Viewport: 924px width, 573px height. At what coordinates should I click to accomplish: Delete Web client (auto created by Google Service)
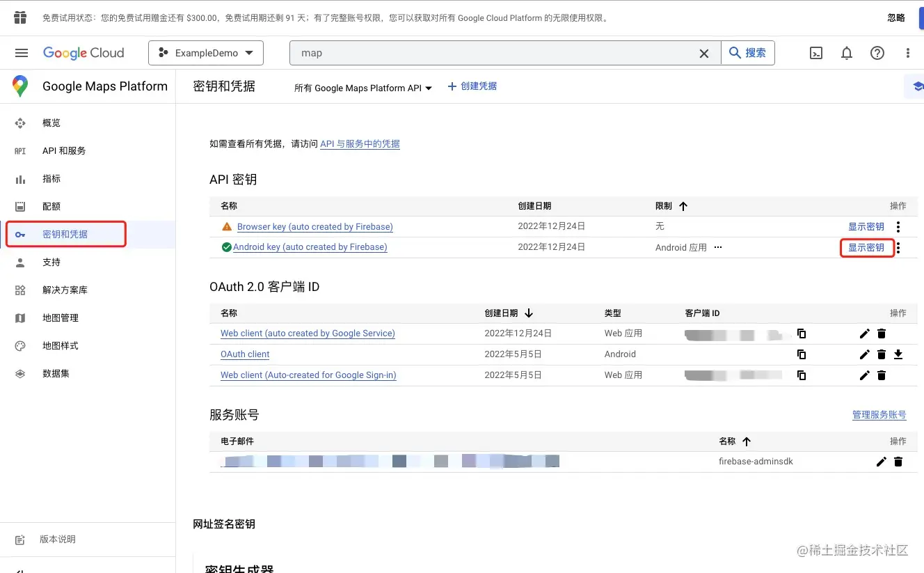(x=882, y=333)
